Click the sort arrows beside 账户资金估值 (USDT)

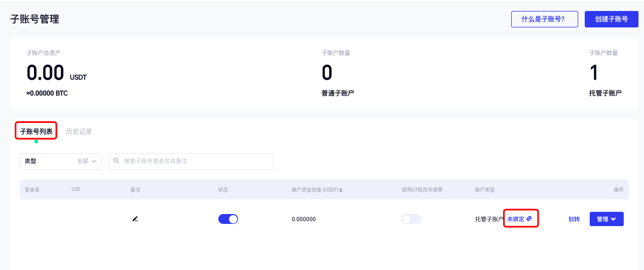(341, 190)
